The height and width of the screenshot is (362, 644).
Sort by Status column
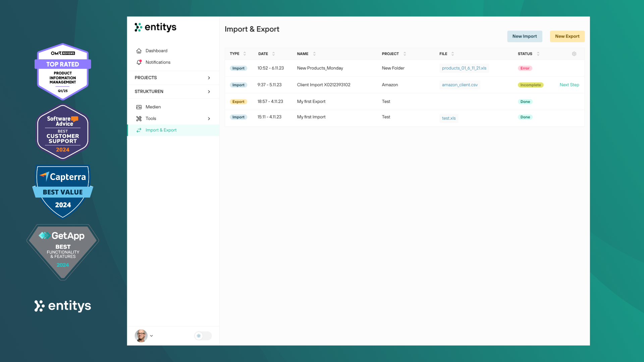point(538,54)
